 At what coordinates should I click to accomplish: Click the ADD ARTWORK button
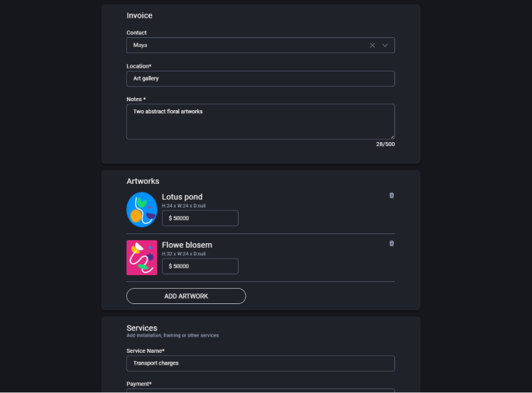(x=186, y=296)
